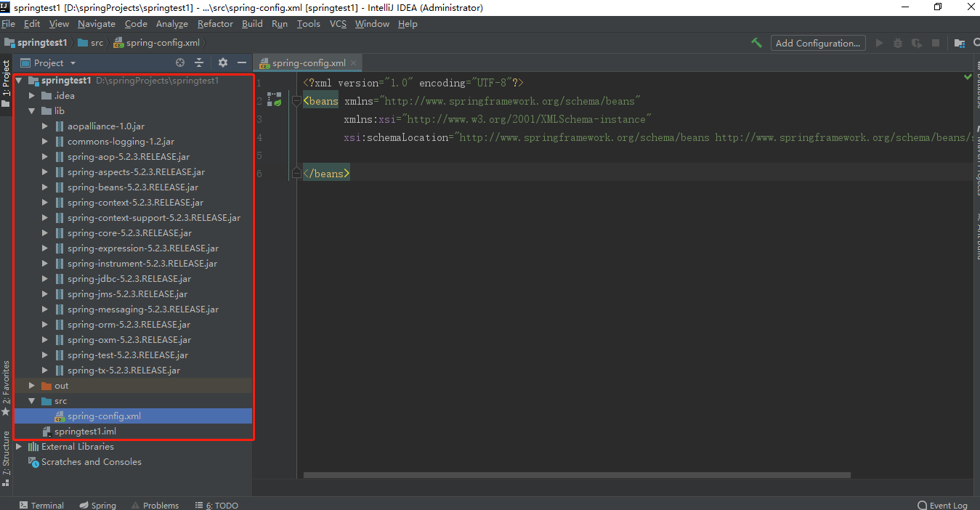Click the Run triangle icon in toolbar
The image size is (980, 510).
point(879,43)
